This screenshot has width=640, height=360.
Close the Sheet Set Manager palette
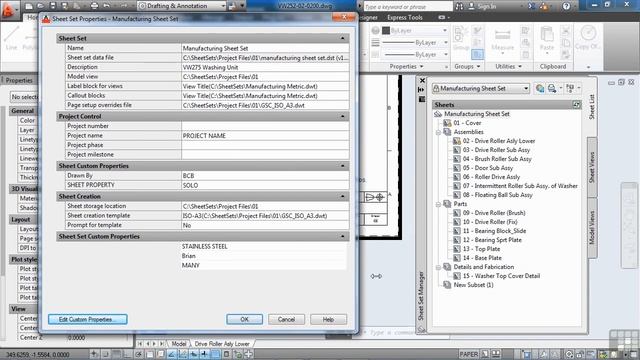coord(422,80)
